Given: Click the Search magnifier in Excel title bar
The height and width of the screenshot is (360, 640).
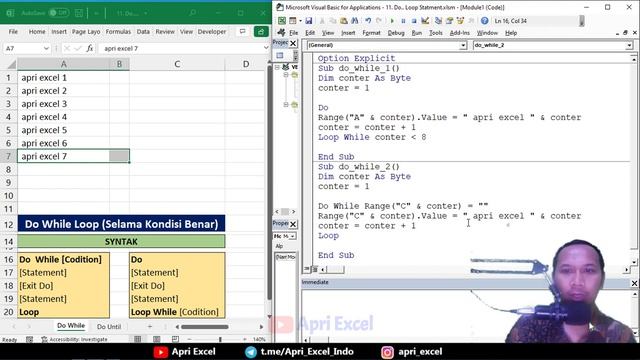Looking at the screenshot, I should coord(192,13).
